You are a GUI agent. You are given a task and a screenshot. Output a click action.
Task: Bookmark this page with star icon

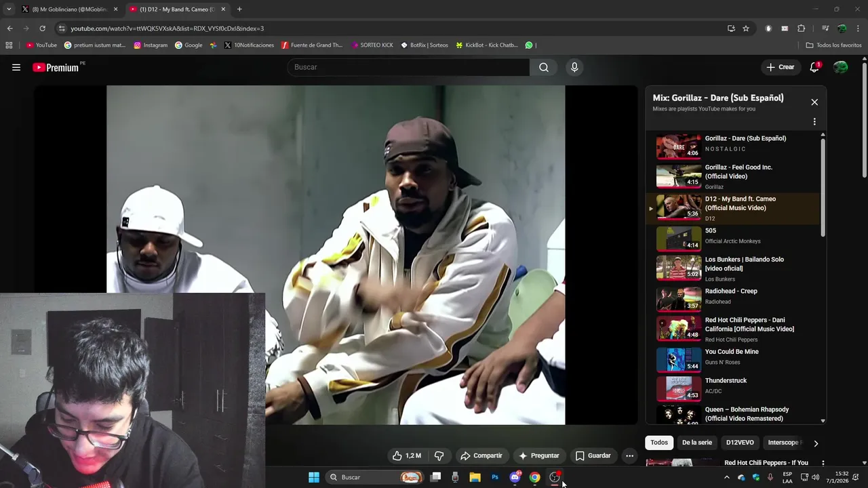click(746, 28)
